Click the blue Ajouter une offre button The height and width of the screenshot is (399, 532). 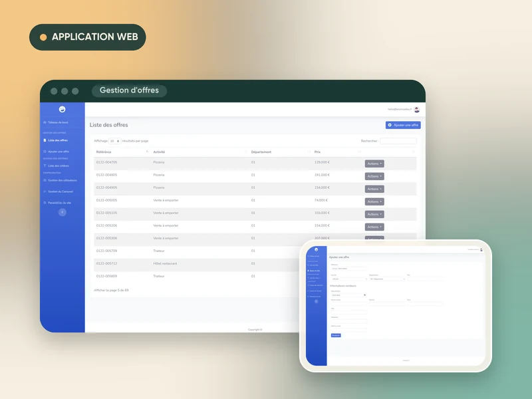pos(403,125)
